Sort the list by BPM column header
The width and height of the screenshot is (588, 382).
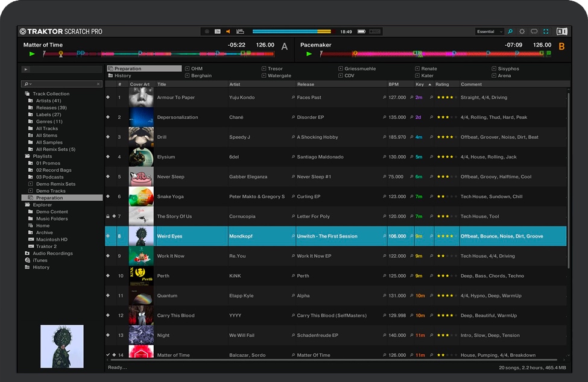click(394, 84)
